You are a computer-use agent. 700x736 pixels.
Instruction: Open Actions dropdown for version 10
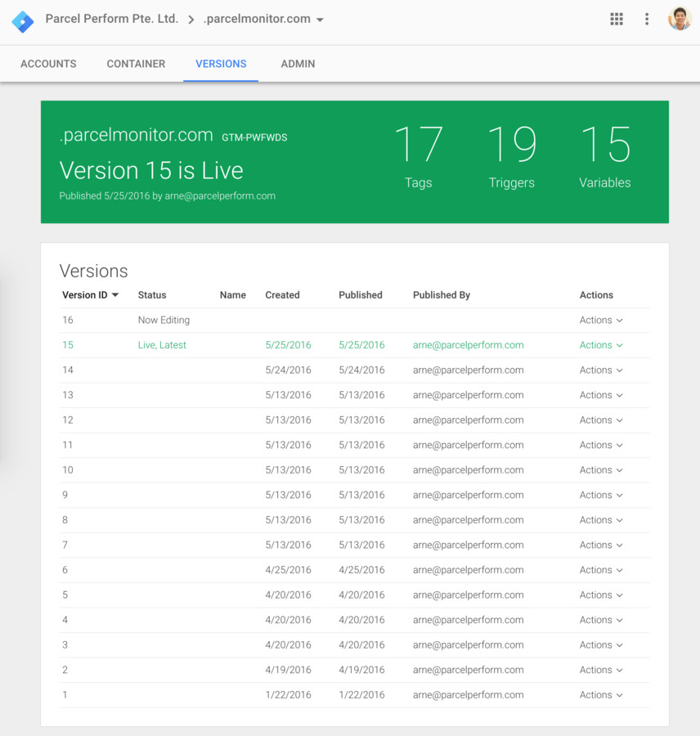tap(601, 470)
